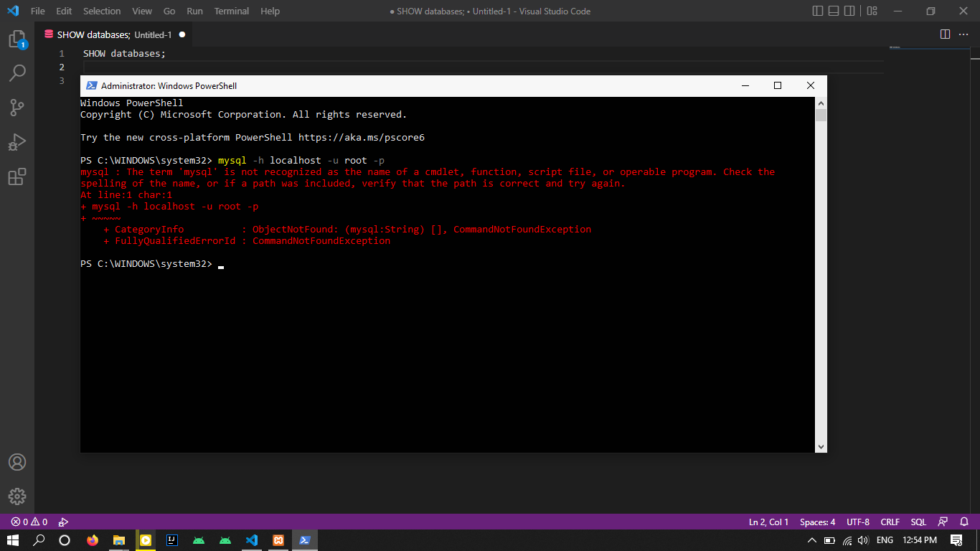
Task: Open the editor More Actions ellipsis
Action: [x=965, y=34]
